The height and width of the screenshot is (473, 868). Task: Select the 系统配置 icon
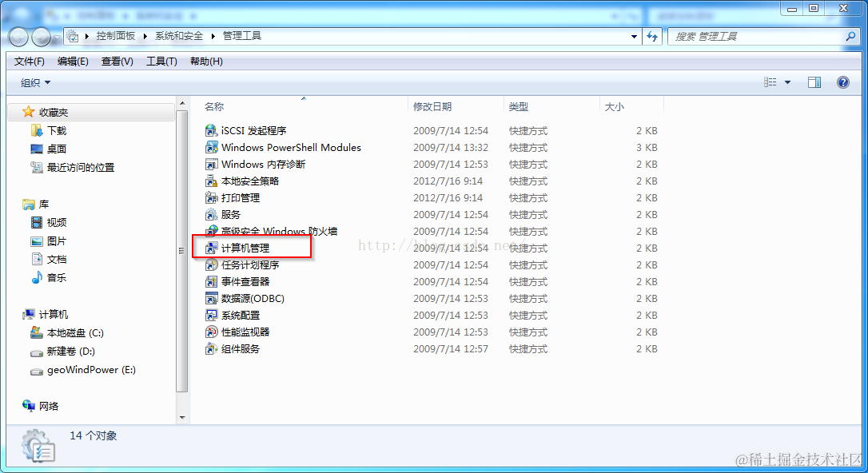pyautogui.click(x=211, y=316)
